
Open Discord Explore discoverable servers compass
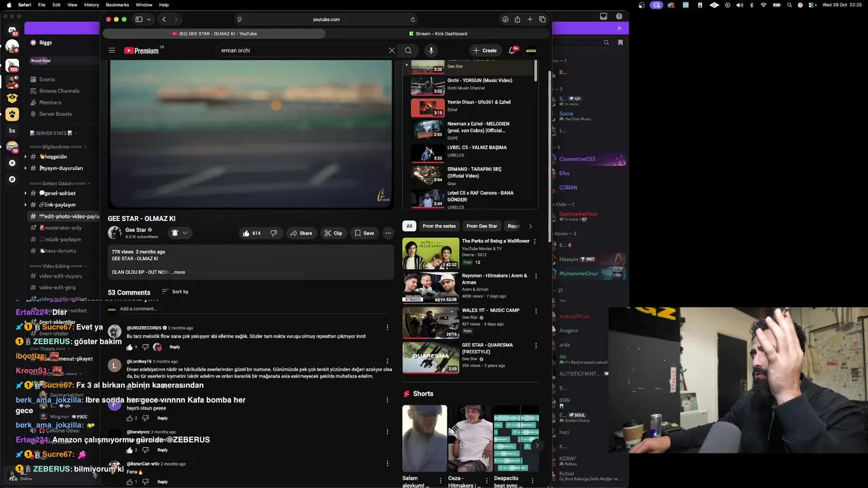[x=12, y=180]
